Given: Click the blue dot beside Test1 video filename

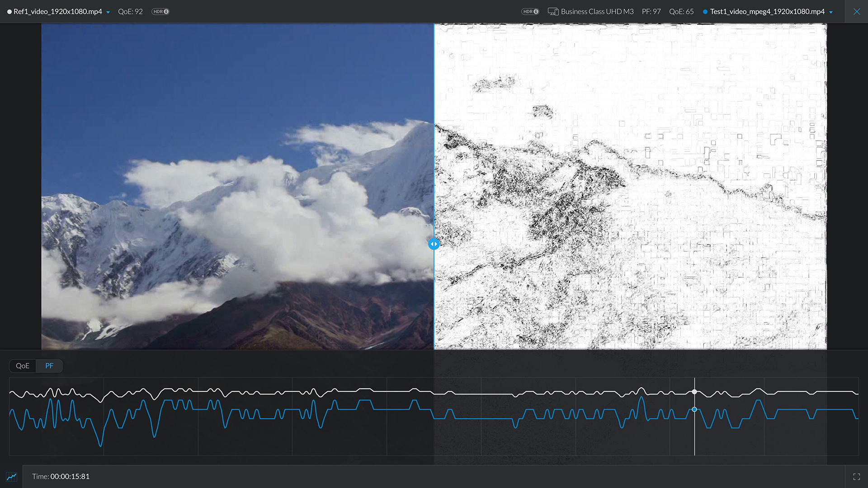Looking at the screenshot, I should point(705,12).
